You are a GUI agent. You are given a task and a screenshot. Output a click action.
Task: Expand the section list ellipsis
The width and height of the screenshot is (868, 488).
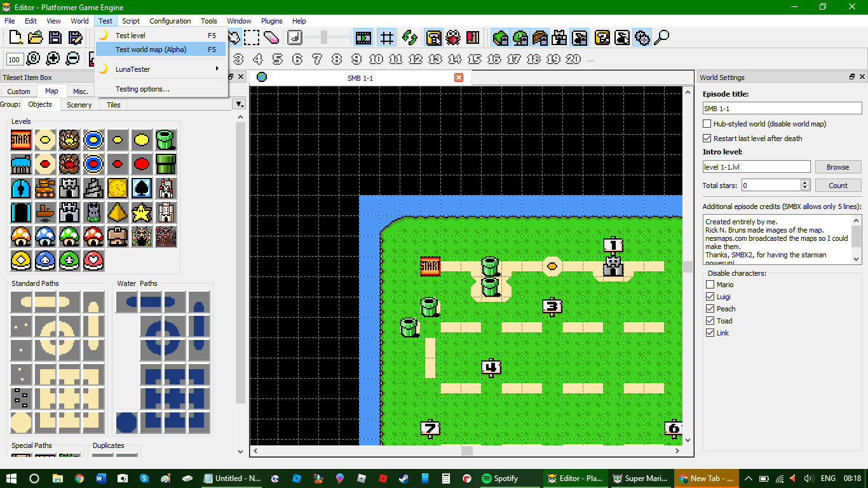pyautogui.click(x=591, y=60)
